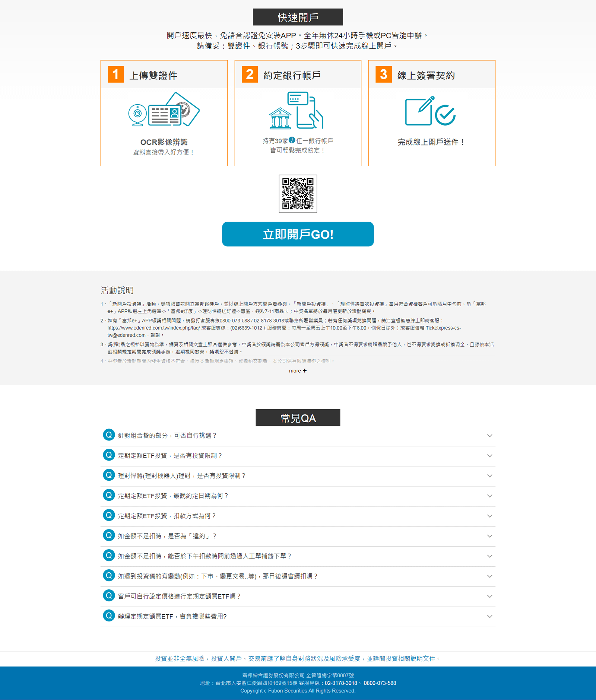Expand the 定期定額ETF投資，是否有投資限制 chevron
The width and height of the screenshot is (596, 700).
coord(489,456)
